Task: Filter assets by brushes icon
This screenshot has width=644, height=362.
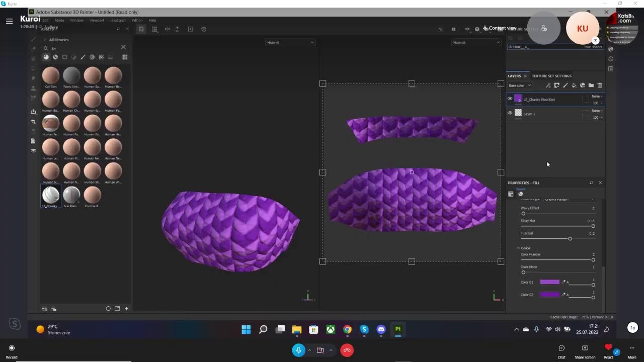Action: point(83,57)
